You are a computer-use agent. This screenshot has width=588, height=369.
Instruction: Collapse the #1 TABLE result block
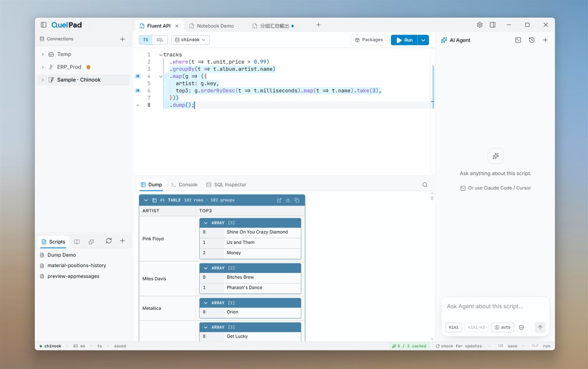click(x=146, y=200)
